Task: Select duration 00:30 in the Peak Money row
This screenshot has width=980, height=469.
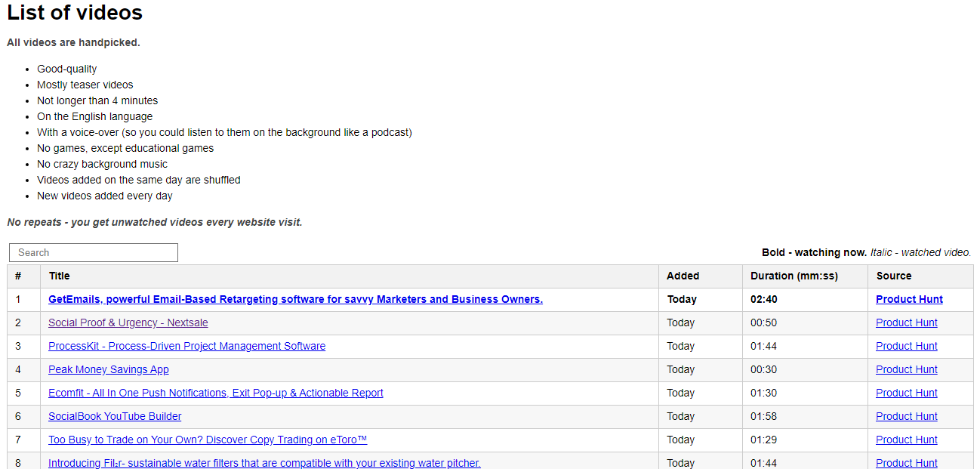Action: (763, 369)
